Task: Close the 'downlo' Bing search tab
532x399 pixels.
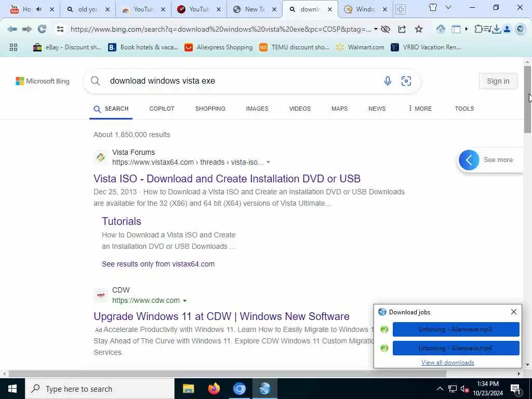Action: 330,9
